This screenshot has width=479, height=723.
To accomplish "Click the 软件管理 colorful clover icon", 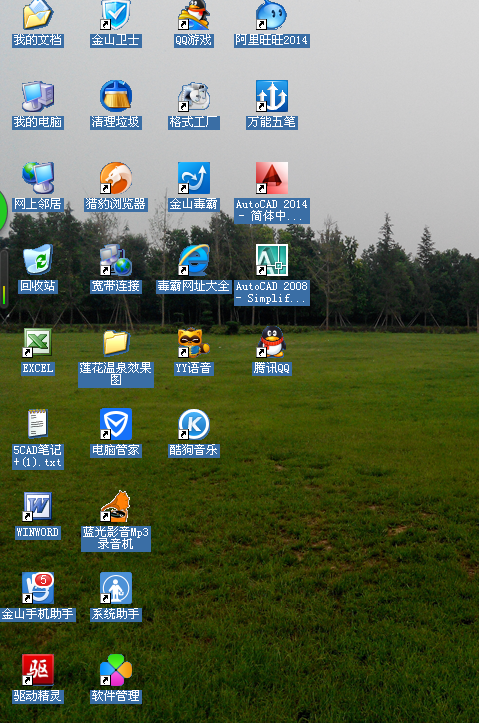I will point(116,670).
